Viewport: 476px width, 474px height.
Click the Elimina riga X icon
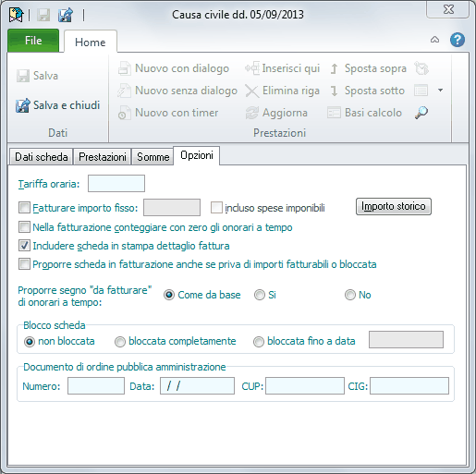pos(252,91)
